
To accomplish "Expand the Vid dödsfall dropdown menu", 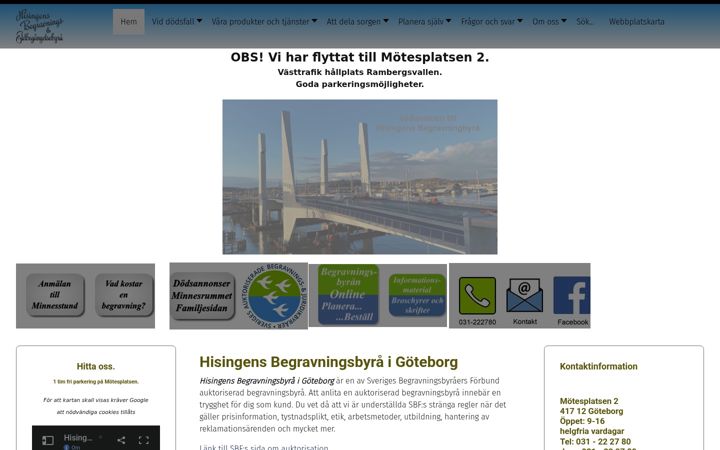I will [177, 22].
